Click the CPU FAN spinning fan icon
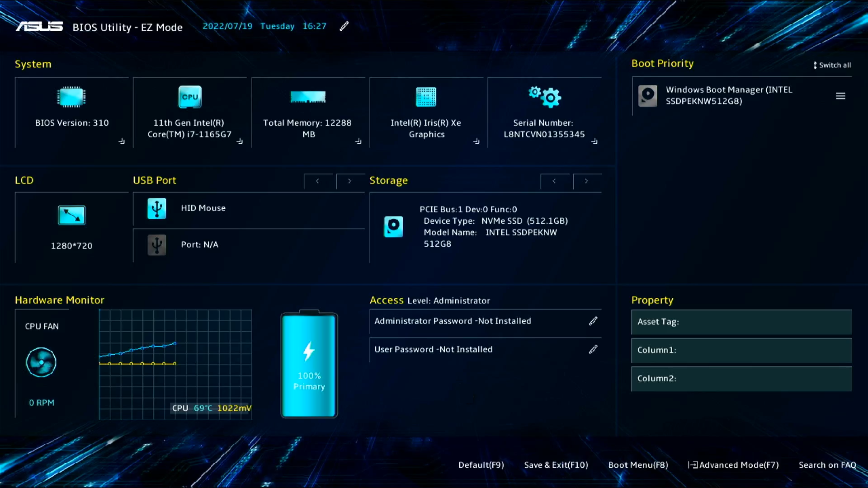Image resolution: width=868 pixels, height=488 pixels. (x=41, y=362)
